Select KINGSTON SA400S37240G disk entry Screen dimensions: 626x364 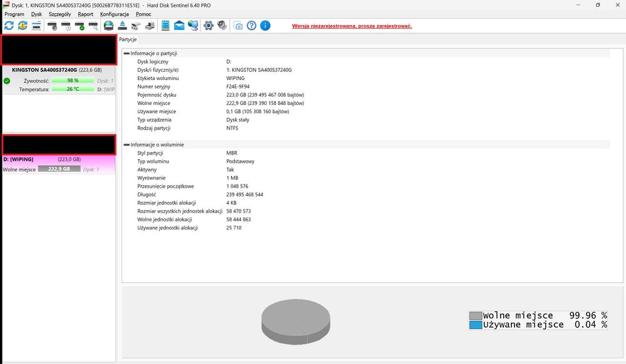tap(59, 79)
